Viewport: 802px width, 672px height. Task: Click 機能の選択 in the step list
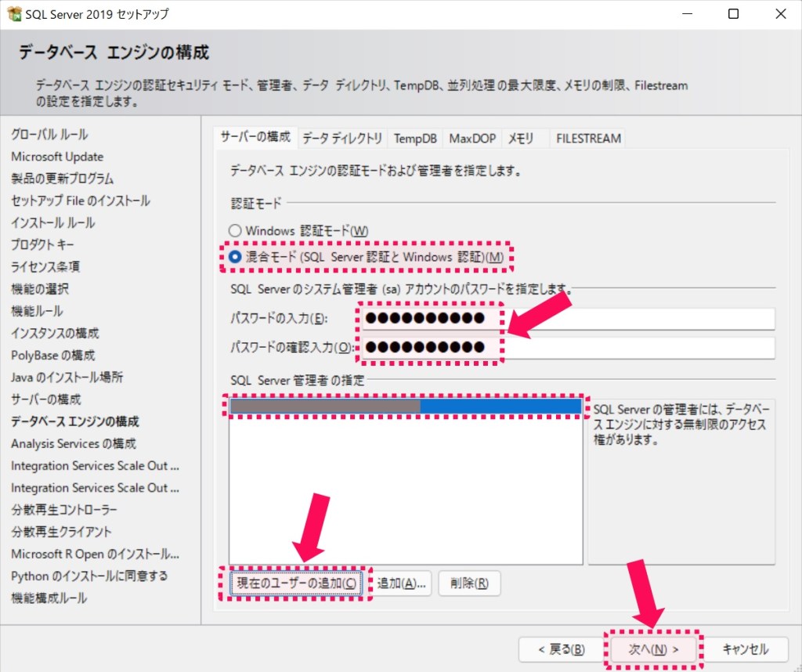click(x=40, y=289)
